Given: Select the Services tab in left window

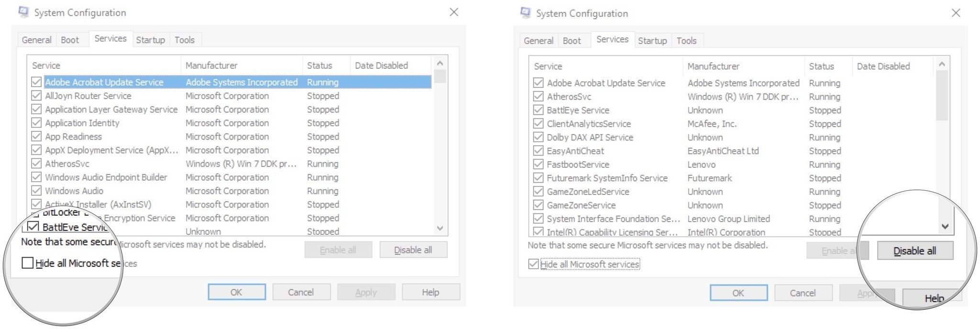Looking at the screenshot, I should pyautogui.click(x=111, y=39).
